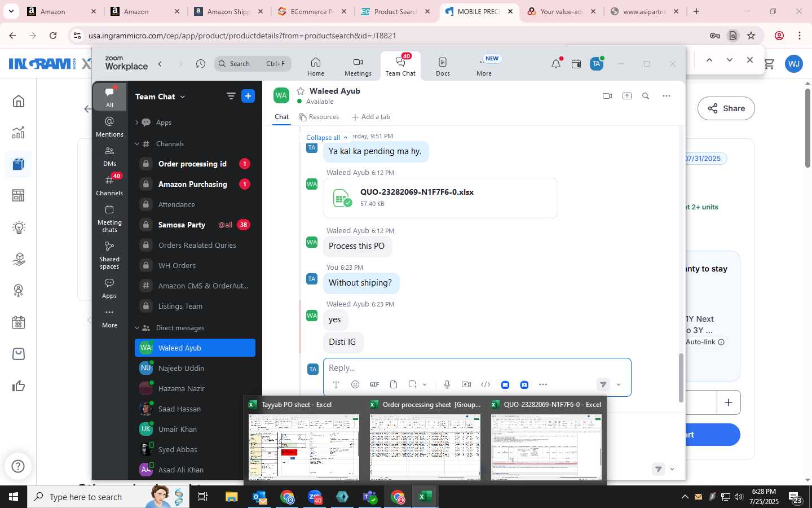Open Samosa Party channel
This screenshot has width=812, height=508.
tap(195, 225)
